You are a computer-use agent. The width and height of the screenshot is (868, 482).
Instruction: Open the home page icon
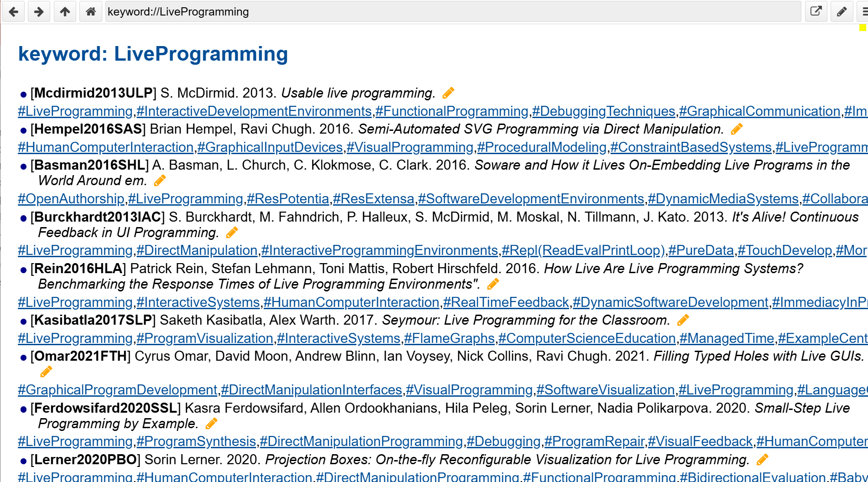(x=91, y=11)
